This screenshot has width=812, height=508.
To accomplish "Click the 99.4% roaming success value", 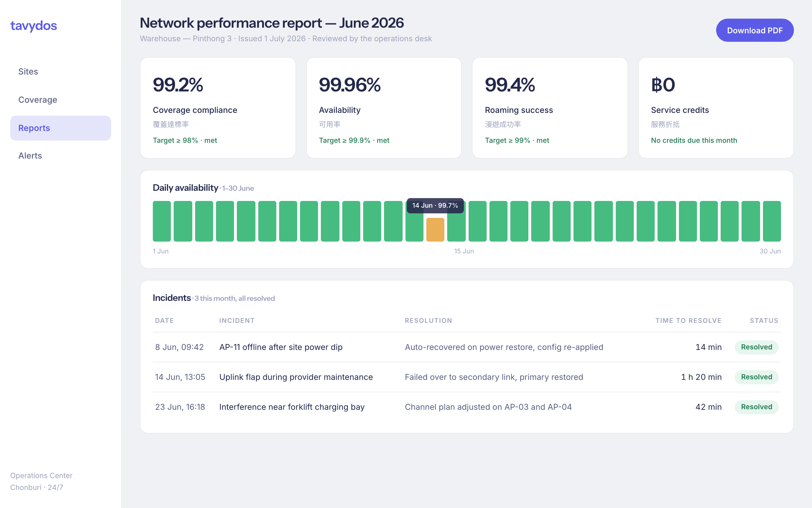I will [510, 85].
